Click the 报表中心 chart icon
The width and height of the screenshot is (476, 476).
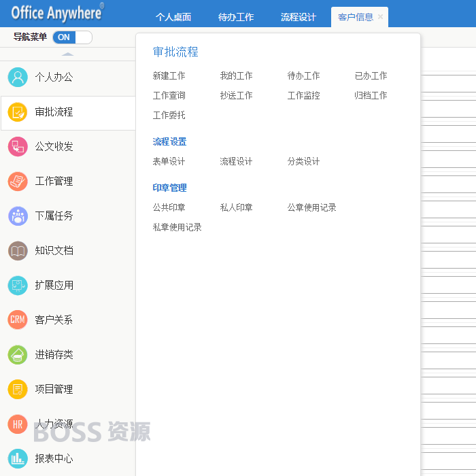click(18, 459)
